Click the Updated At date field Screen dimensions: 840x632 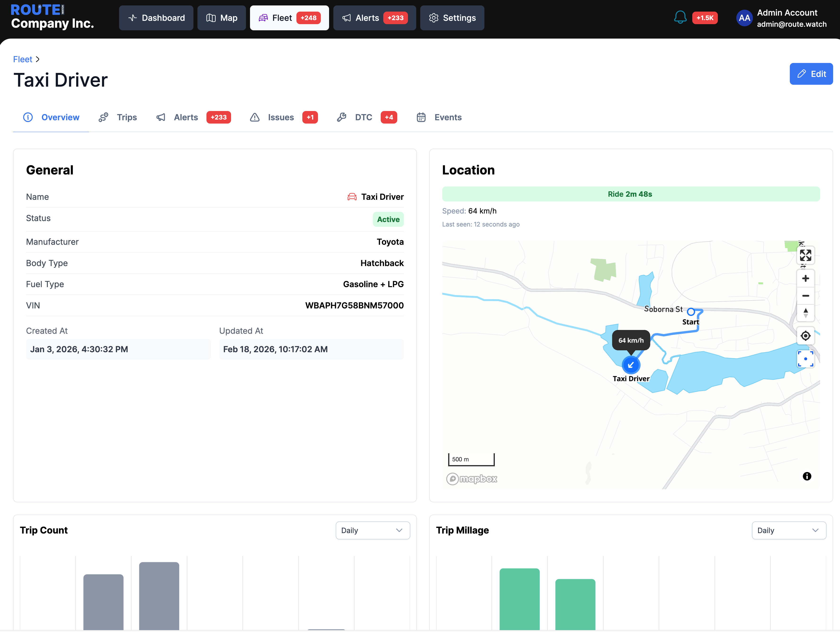[311, 349]
